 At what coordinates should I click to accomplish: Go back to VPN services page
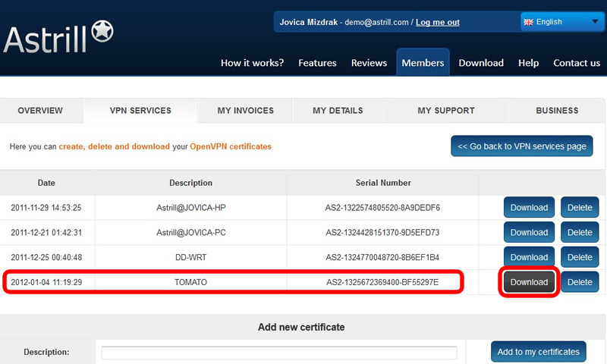point(522,146)
